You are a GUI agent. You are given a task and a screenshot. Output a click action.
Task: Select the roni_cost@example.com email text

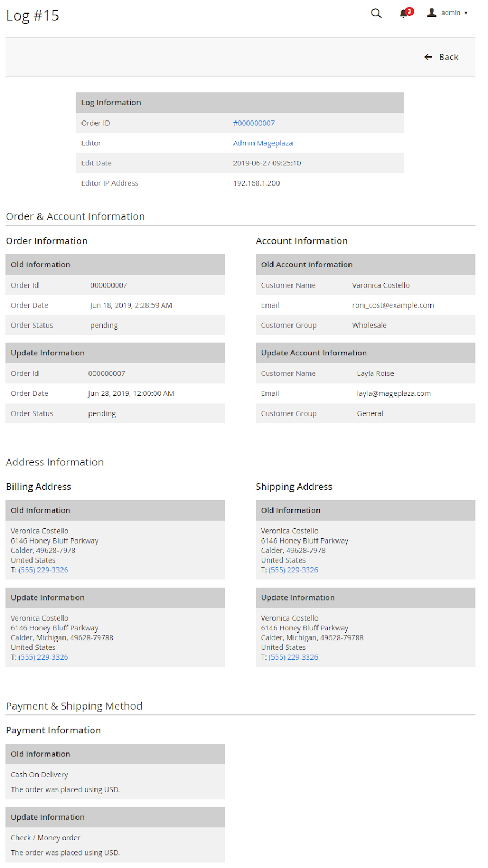point(392,305)
